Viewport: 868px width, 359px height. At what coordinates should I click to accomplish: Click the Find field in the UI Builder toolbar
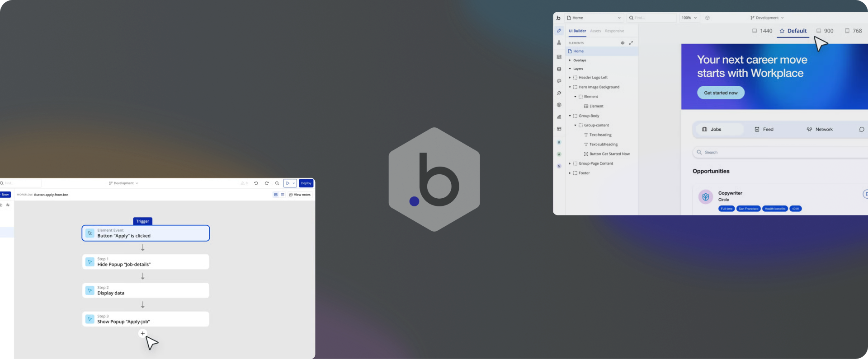coord(651,18)
